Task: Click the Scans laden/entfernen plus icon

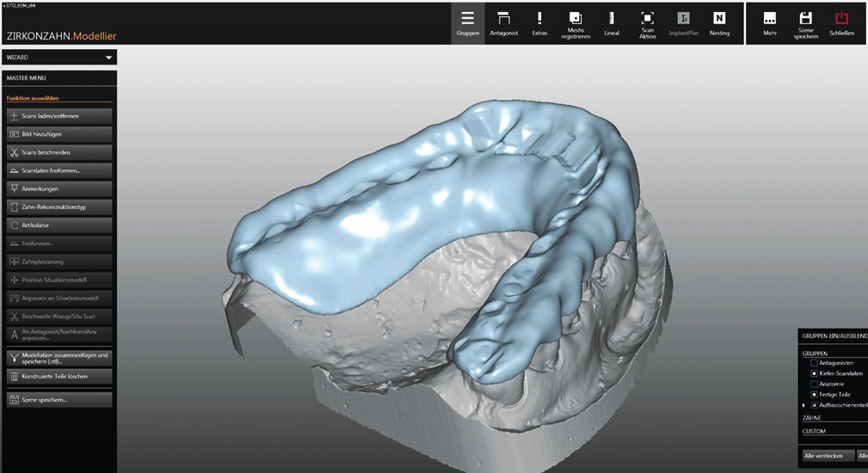Action: click(x=15, y=116)
